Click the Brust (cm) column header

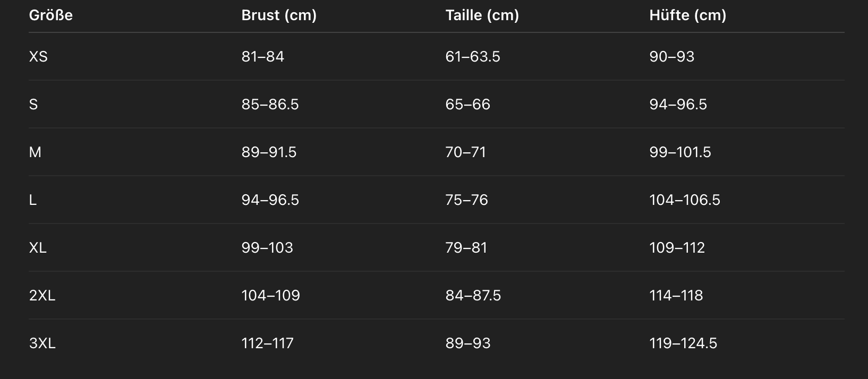click(x=279, y=15)
